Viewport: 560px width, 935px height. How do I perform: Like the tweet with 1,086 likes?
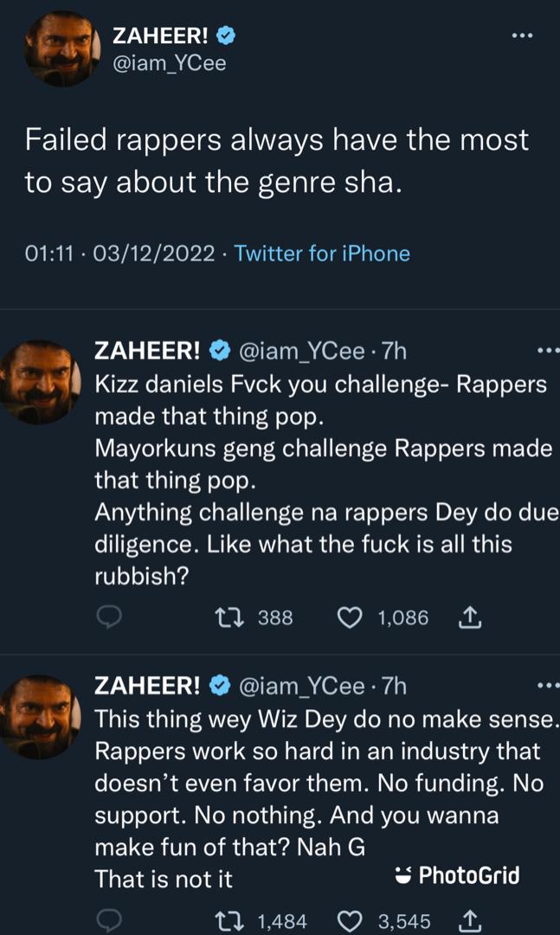tap(350, 617)
